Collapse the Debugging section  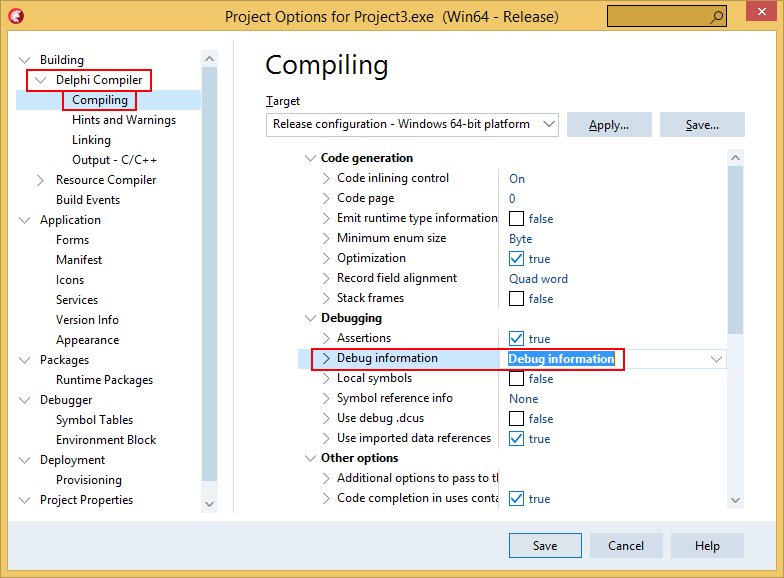point(310,318)
